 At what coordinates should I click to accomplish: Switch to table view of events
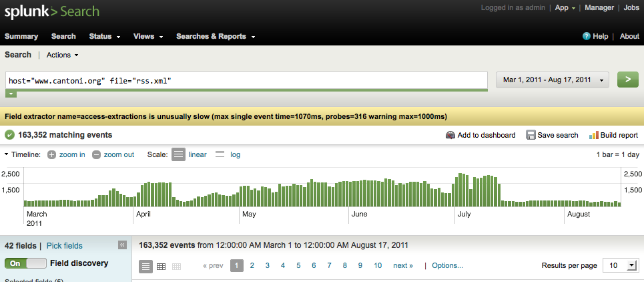161,267
